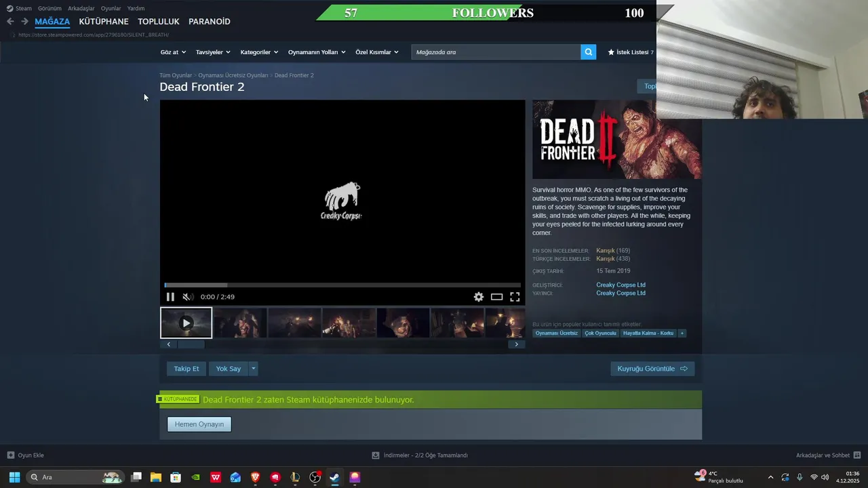868x488 pixels.
Task: Open Steam taskbar icon
Action: click(335, 477)
